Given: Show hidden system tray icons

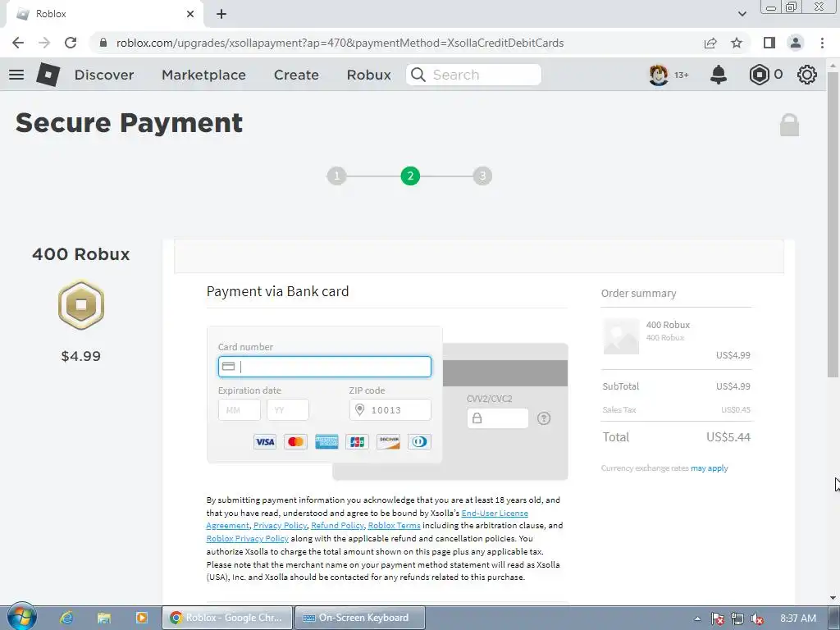Looking at the screenshot, I should [697, 619].
